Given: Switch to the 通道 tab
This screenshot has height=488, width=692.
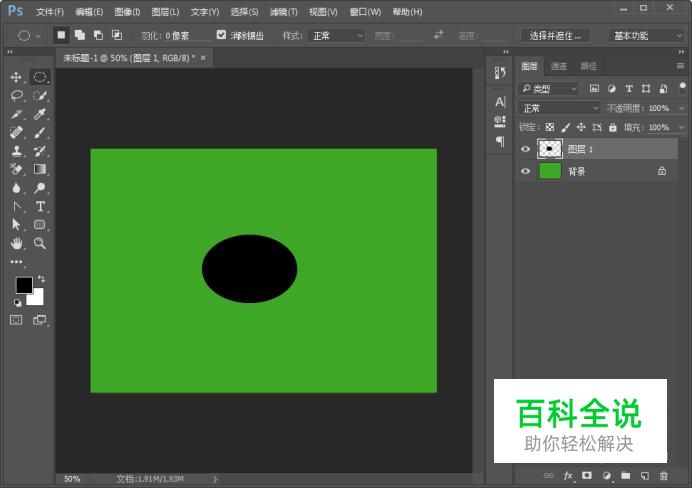Looking at the screenshot, I should (559, 66).
